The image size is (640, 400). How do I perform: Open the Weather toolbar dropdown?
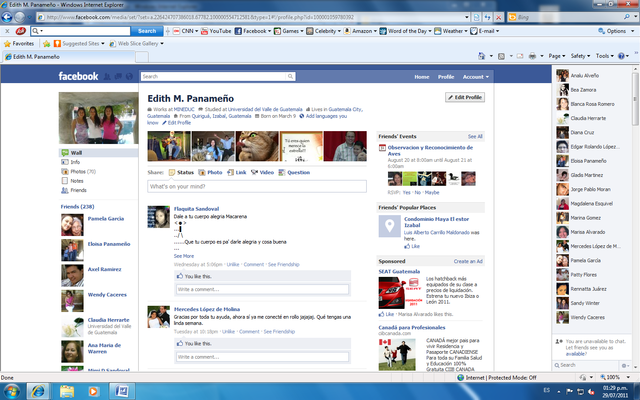(x=465, y=31)
